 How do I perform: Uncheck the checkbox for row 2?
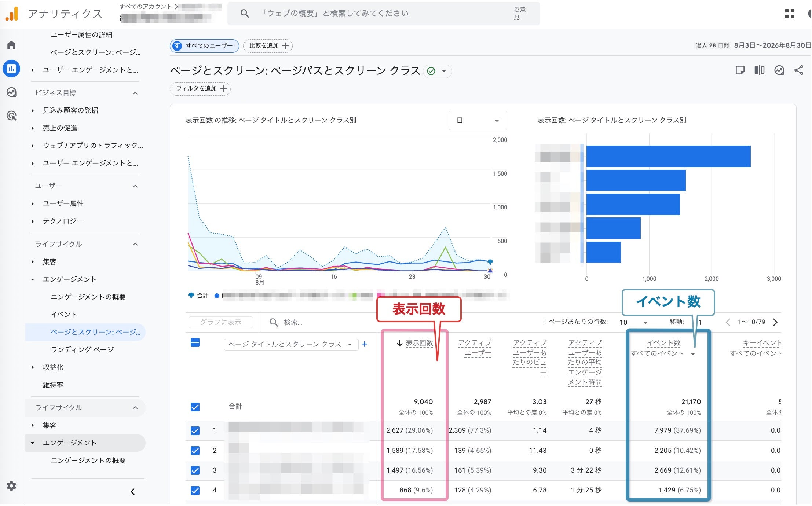pos(195,450)
